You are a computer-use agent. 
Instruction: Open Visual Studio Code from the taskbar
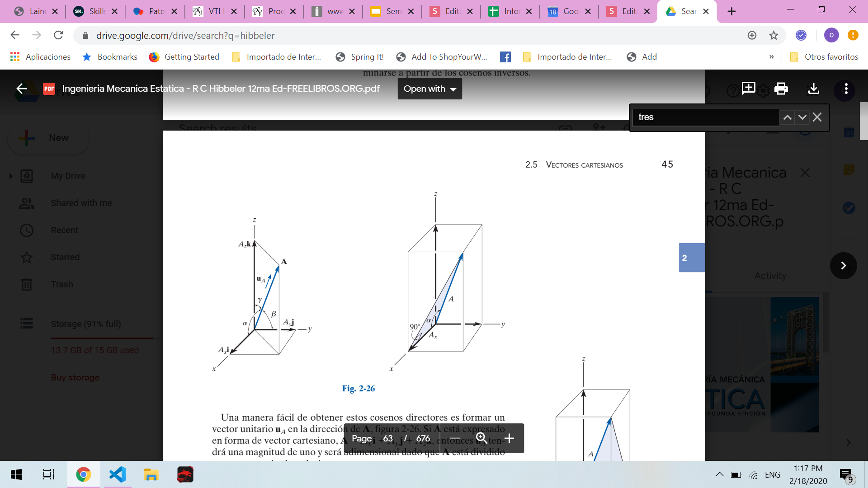tap(118, 474)
